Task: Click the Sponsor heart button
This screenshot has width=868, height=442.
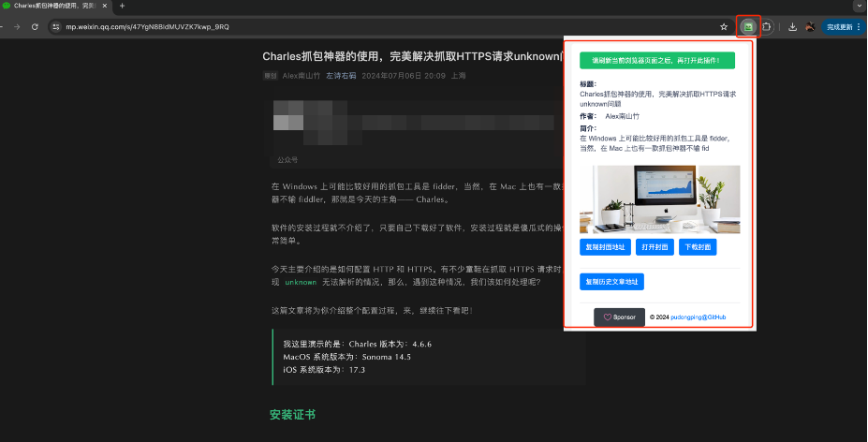Action: [x=619, y=317]
